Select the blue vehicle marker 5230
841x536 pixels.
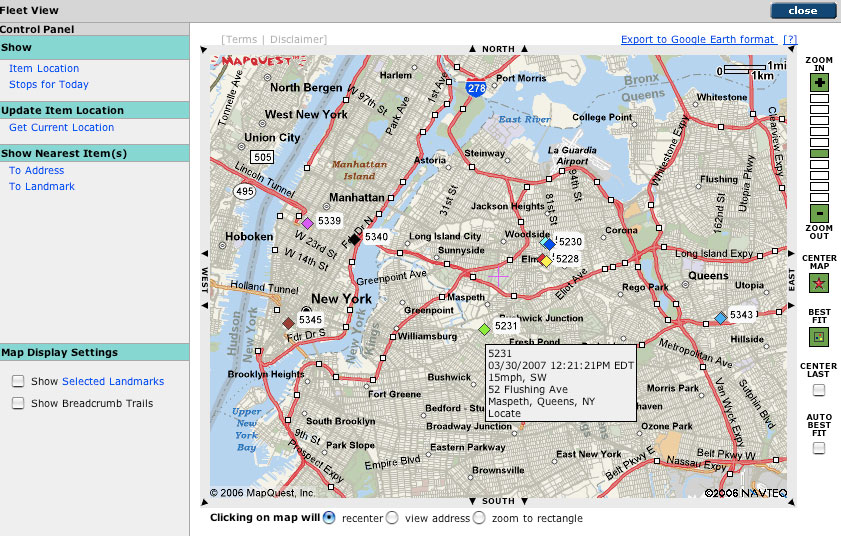click(549, 245)
